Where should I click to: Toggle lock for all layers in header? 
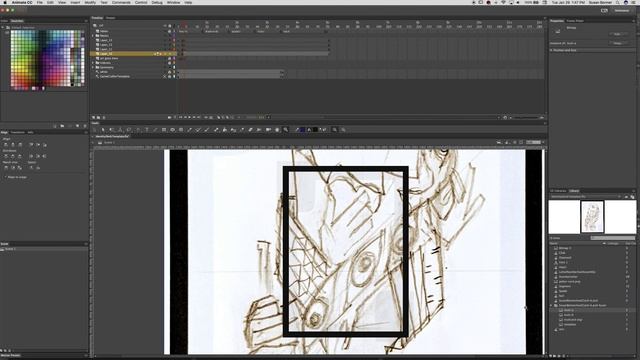pos(169,26)
